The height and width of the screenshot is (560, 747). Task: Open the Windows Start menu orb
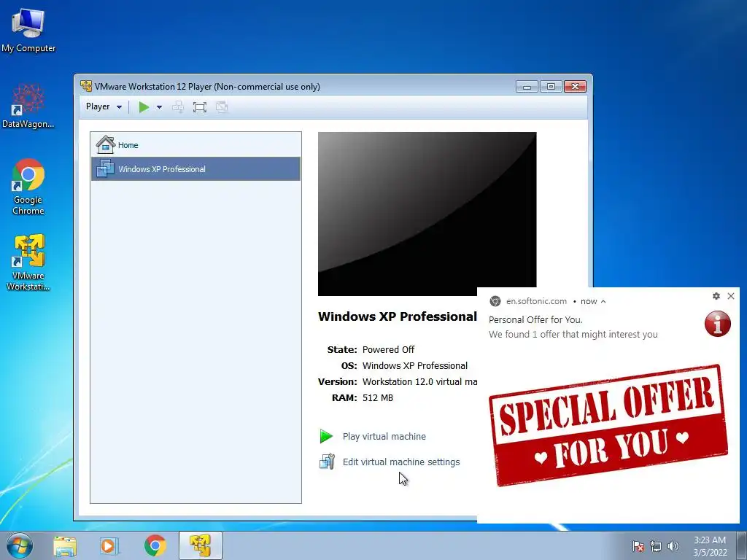[x=19, y=545]
